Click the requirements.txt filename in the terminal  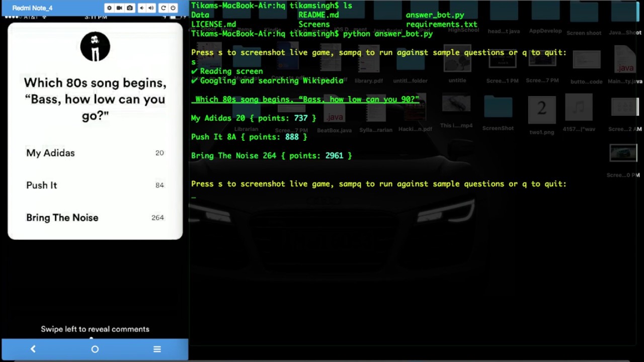[441, 24]
